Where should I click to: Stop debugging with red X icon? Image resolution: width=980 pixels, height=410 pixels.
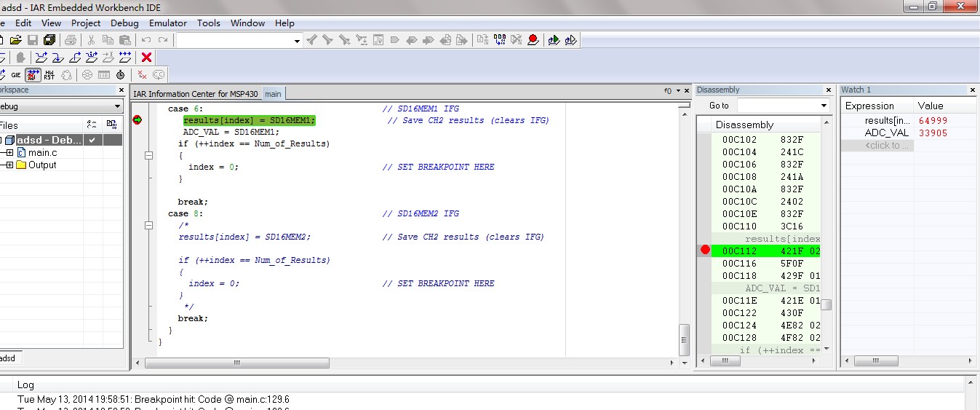[x=146, y=57]
